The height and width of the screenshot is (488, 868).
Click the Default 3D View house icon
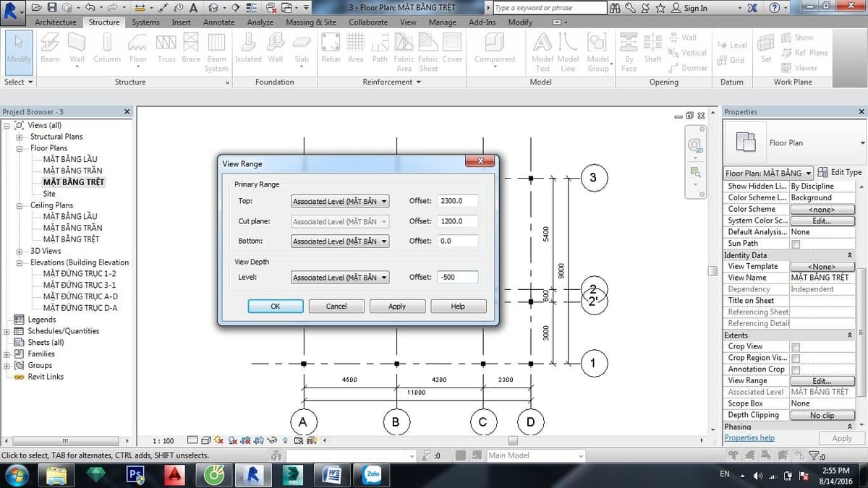(213, 8)
